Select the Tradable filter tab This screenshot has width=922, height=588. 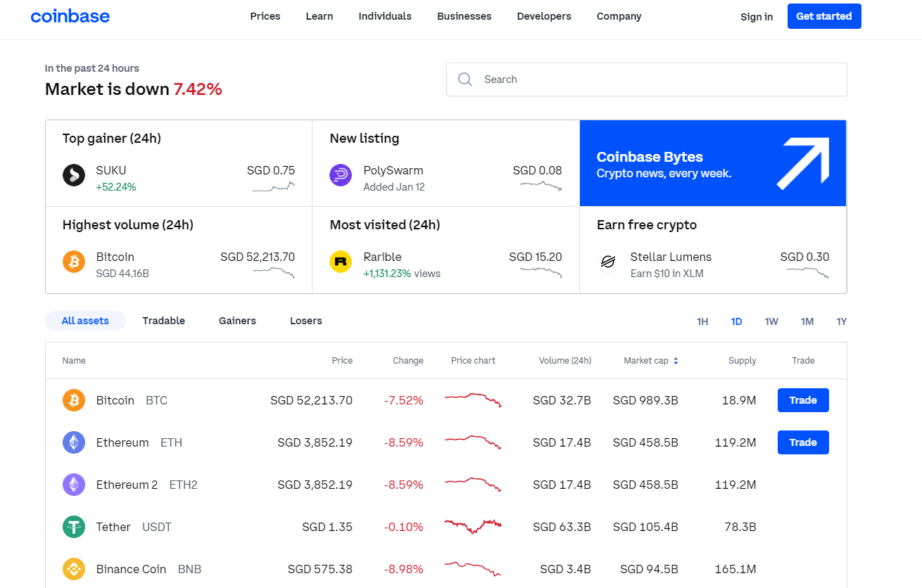(164, 321)
